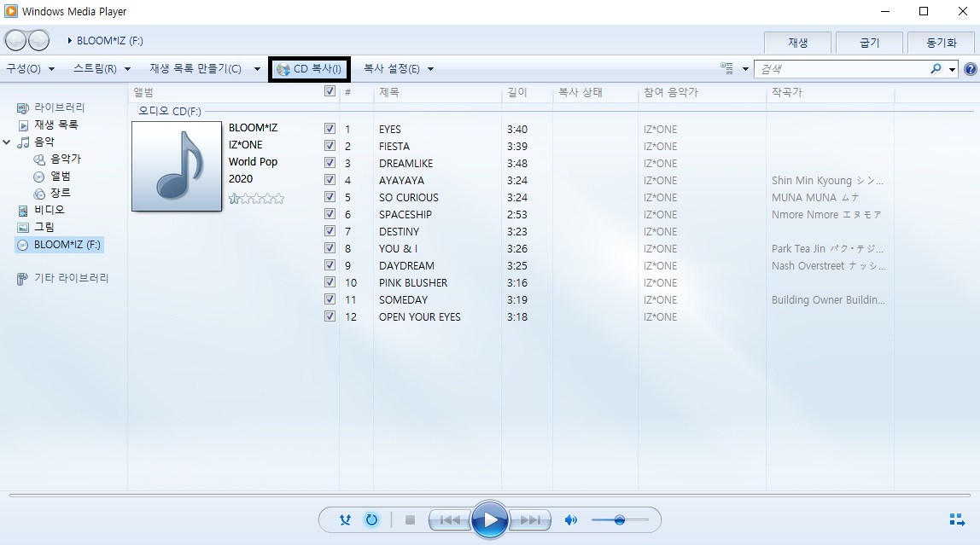
Task: Skip to the previous track
Action: 449,519
